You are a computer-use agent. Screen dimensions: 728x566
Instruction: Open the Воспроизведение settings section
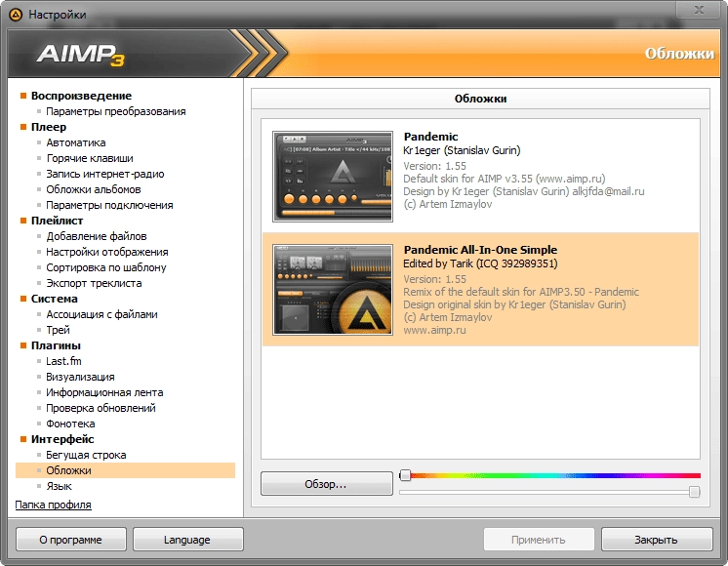click(x=81, y=96)
